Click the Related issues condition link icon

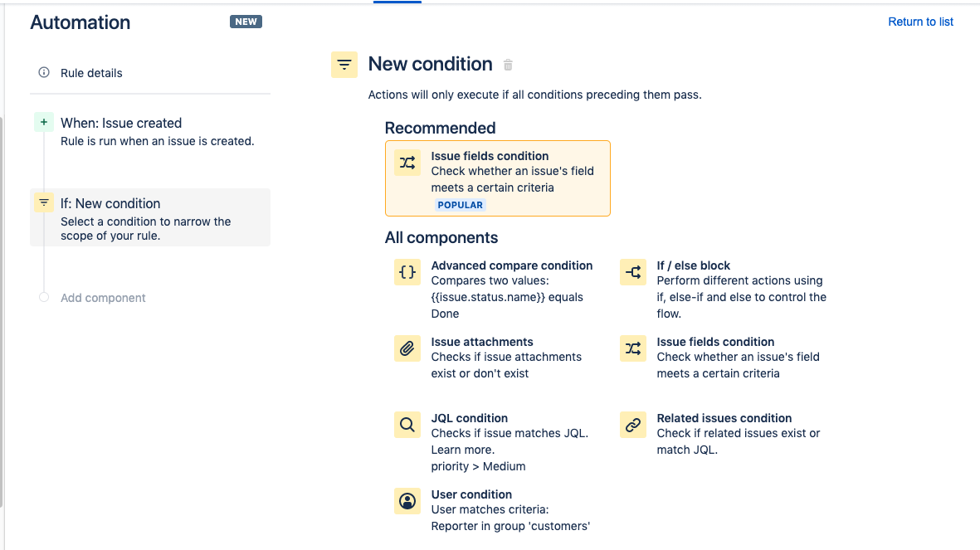[x=633, y=424]
